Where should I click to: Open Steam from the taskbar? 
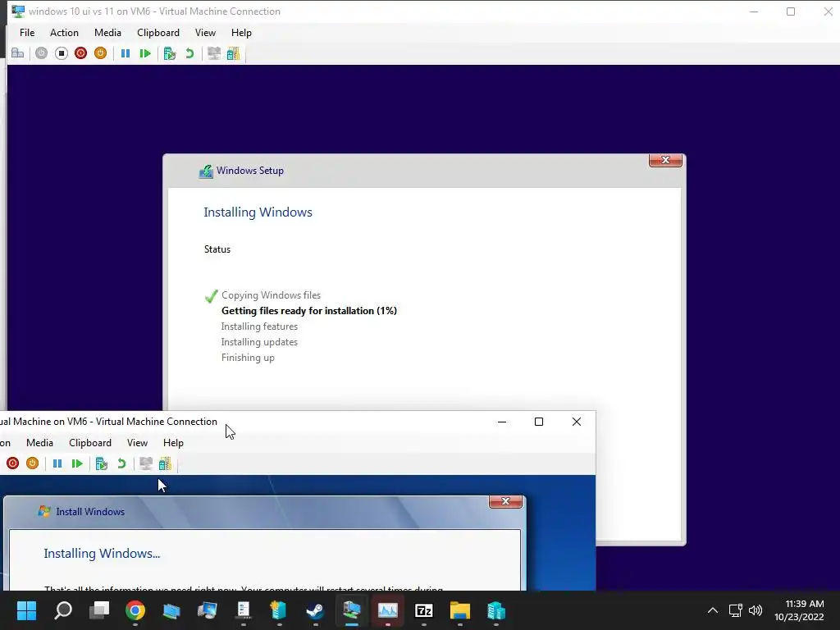tap(315, 610)
